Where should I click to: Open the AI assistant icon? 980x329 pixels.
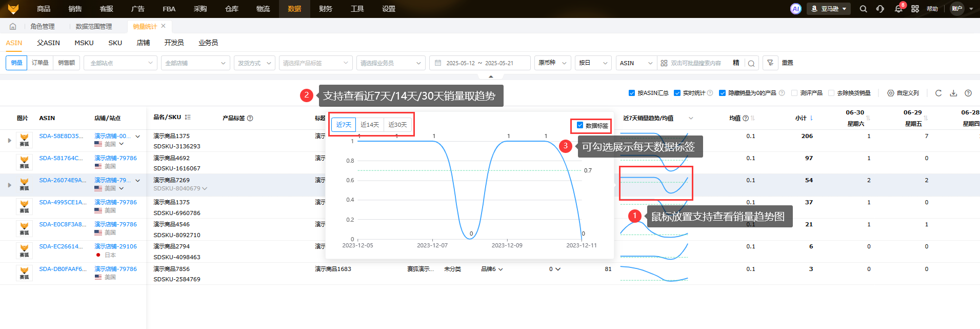[795, 9]
